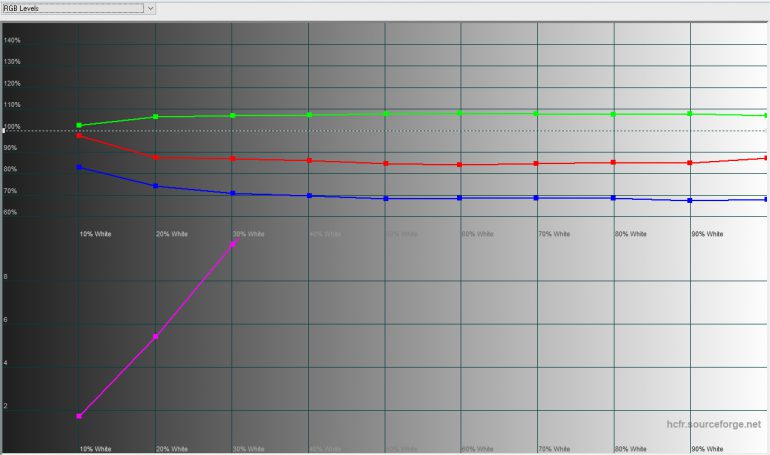Select blue data point at 20% White
The height and width of the screenshot is (455, 770).
156,186
